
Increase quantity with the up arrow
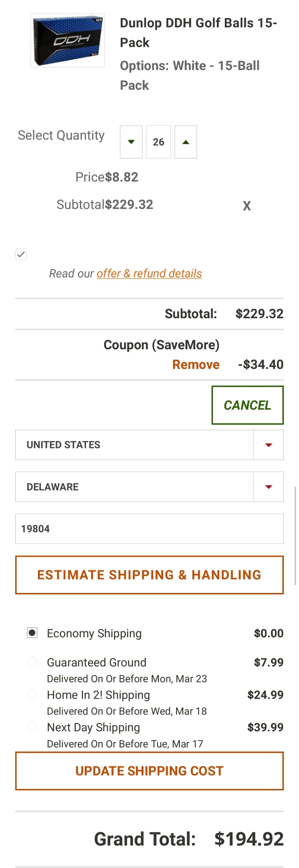click(186, 142)
